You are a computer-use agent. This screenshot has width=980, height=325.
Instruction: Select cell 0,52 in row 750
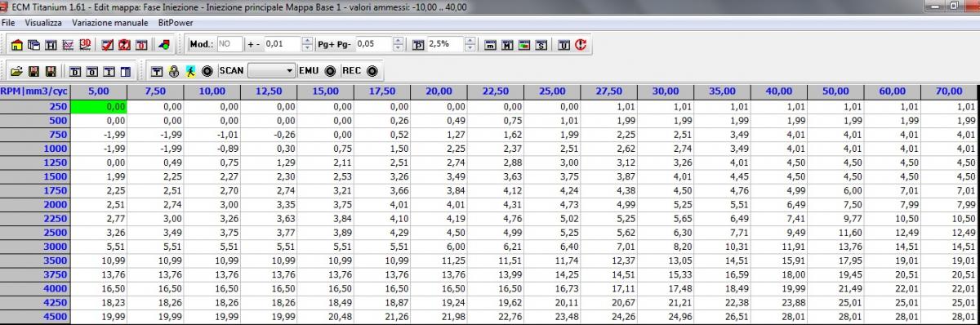[382, 134]
